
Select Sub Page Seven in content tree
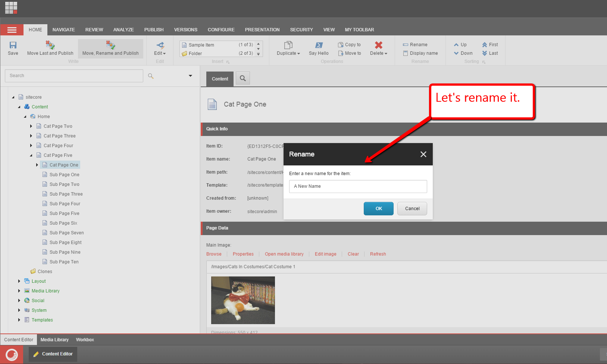(66, 233)
